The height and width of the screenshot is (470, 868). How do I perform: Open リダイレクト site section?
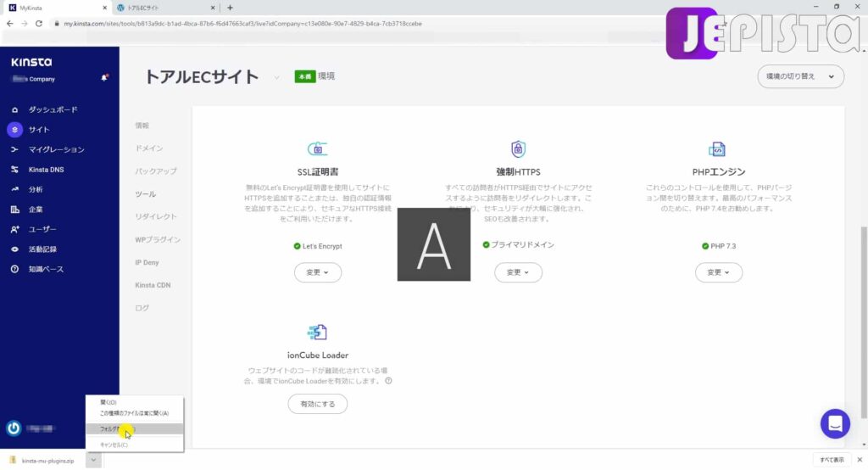pyautogui.click(x=156, y=216)
